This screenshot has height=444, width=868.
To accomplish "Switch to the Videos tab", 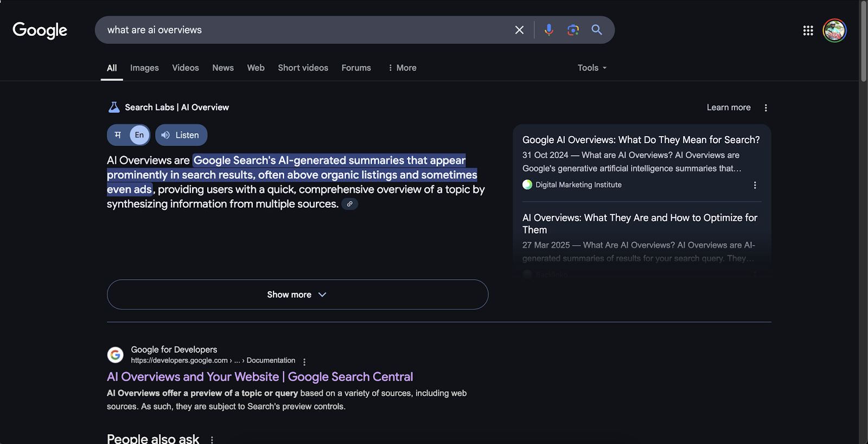I will click(x=186, y=68).
